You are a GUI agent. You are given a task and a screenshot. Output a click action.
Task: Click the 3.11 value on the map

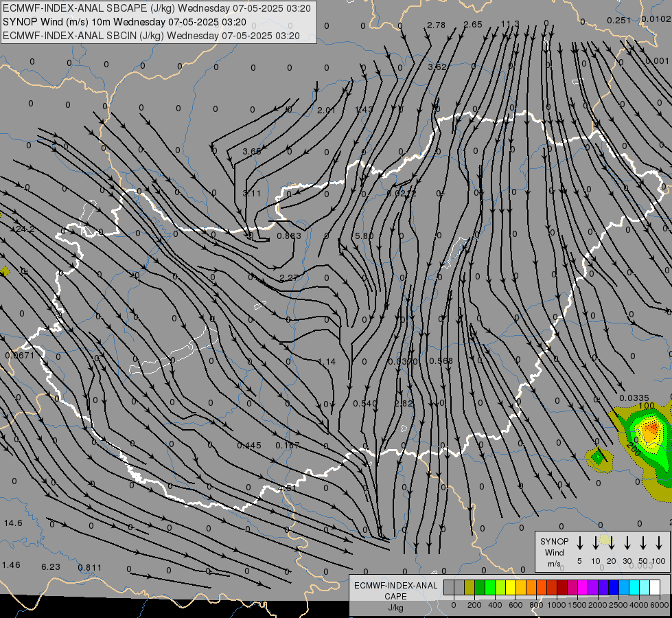point(252,194)
